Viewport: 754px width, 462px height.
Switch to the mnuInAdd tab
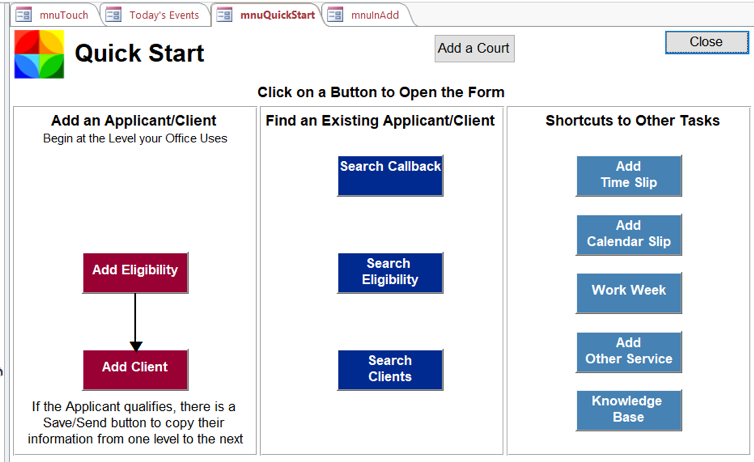coord(374,15)
